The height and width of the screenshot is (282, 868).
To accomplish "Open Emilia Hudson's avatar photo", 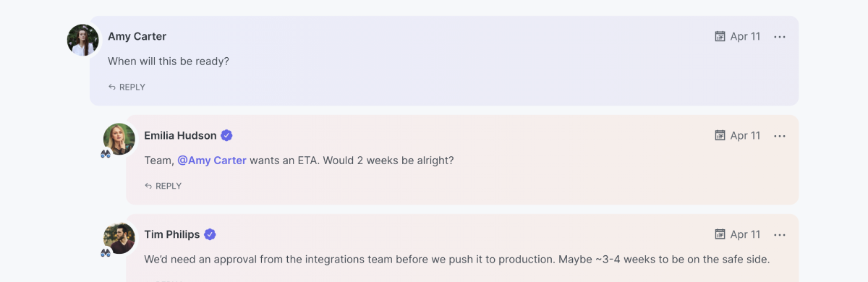I will pos(119,139).
